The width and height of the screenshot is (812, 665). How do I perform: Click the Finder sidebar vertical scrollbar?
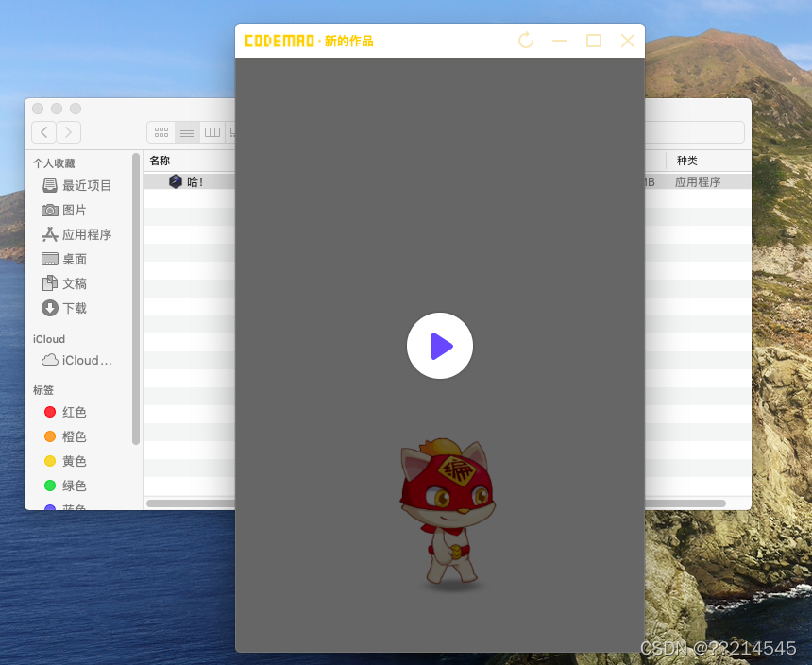coord(136,298)
